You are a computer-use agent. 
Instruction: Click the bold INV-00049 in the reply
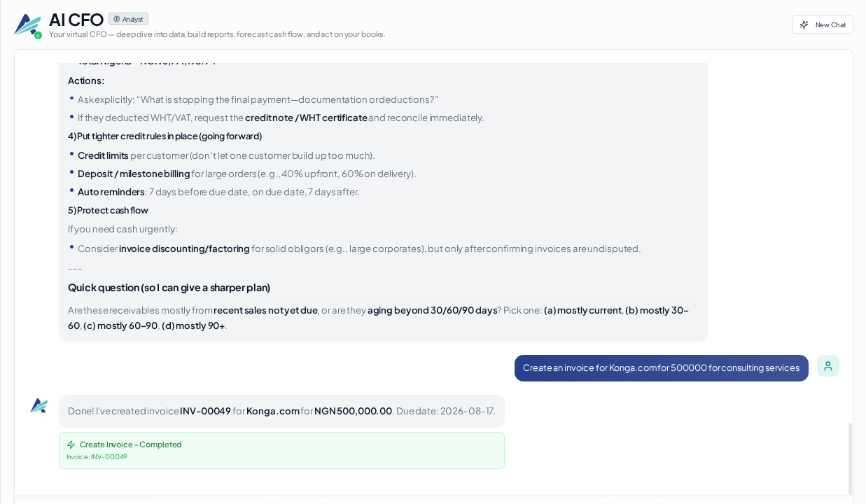tap(205, 411)
